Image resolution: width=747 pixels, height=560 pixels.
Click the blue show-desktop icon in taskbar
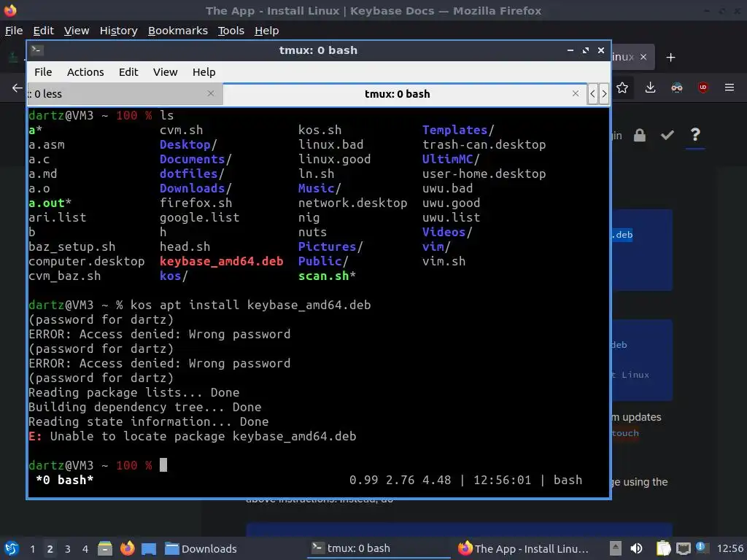click(149, 549)
